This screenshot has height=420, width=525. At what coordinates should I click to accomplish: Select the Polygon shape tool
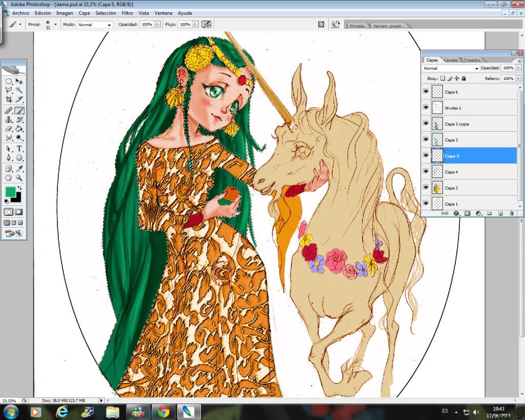tap(19, 157)
